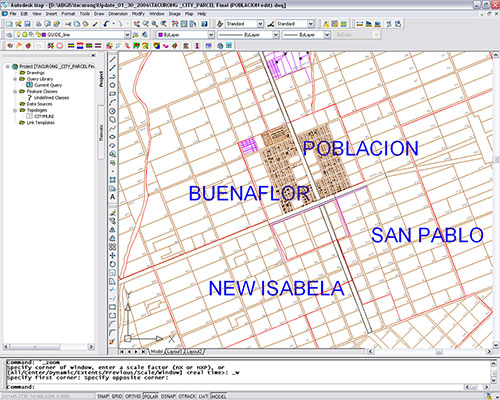
Task: Click the Save disk icon in toolbar
Action: tap(27, 24)
